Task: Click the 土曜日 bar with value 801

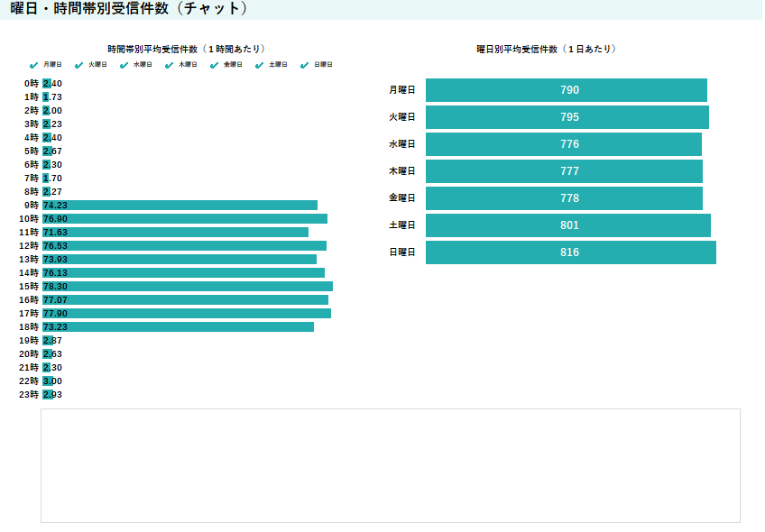Action: click(x=567, y=225)
